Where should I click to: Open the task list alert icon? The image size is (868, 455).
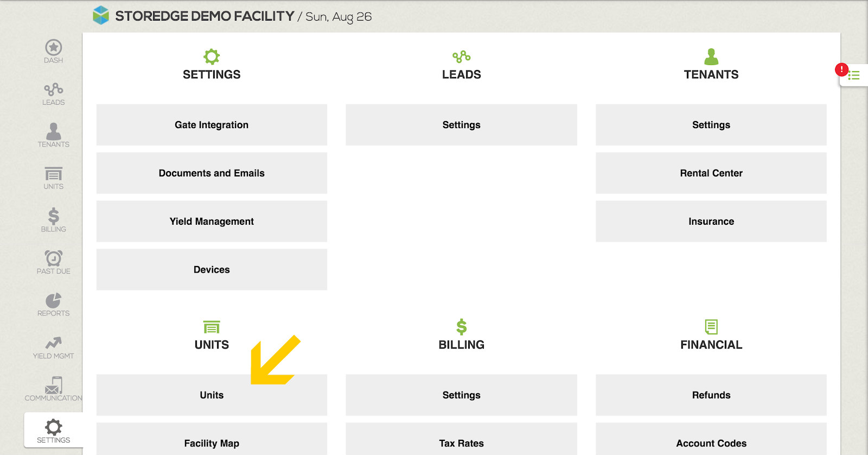point(853,75)
